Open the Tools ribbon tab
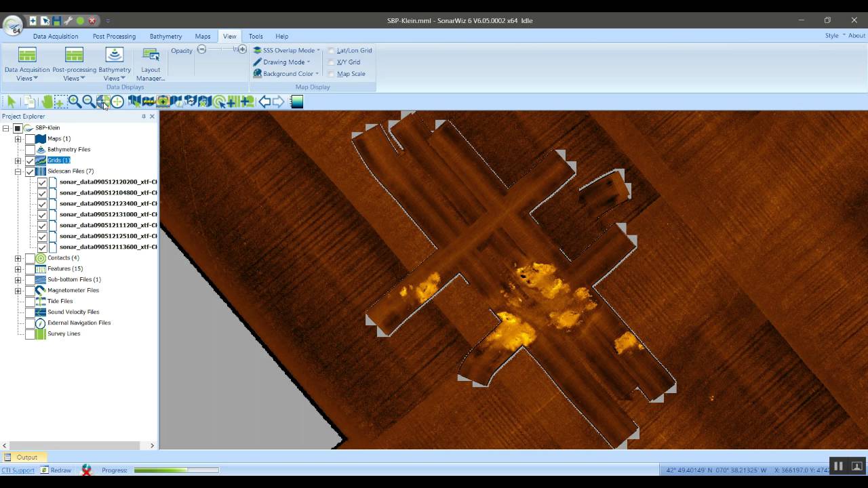 (x=256, y=37)
